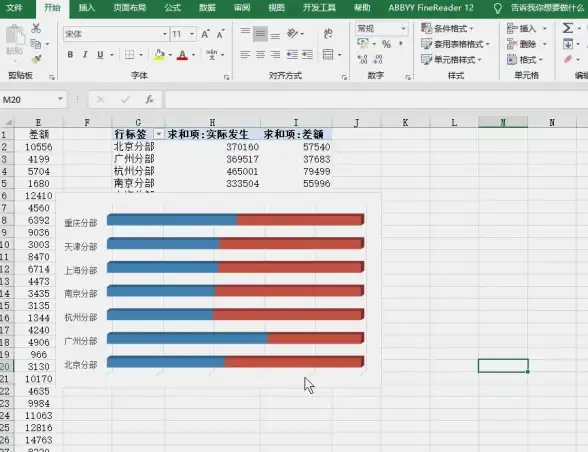Click the Fill down icon
The width and height of the screenshot is (588, 452).
(568, 44)
